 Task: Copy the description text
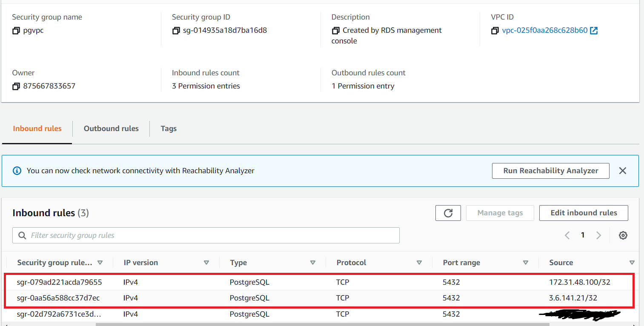point(335,31)
